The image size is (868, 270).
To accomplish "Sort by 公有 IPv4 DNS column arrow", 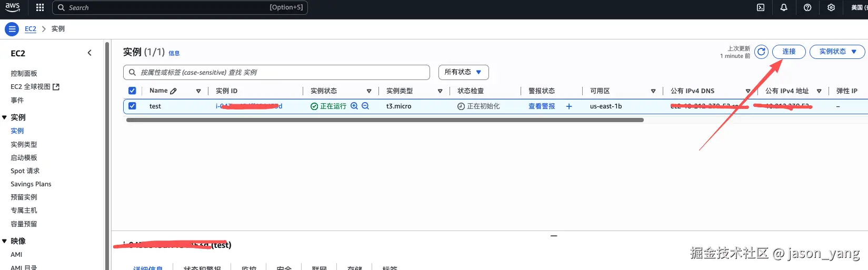I will coord(748,91).
